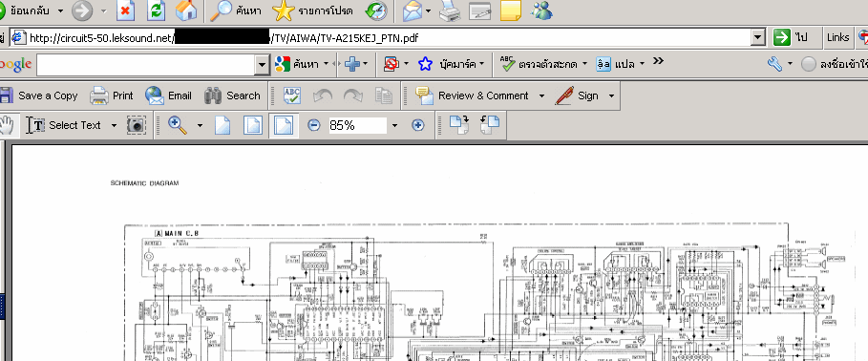
Task: Click the 85% zoom value field
Action: coord(357,126)
